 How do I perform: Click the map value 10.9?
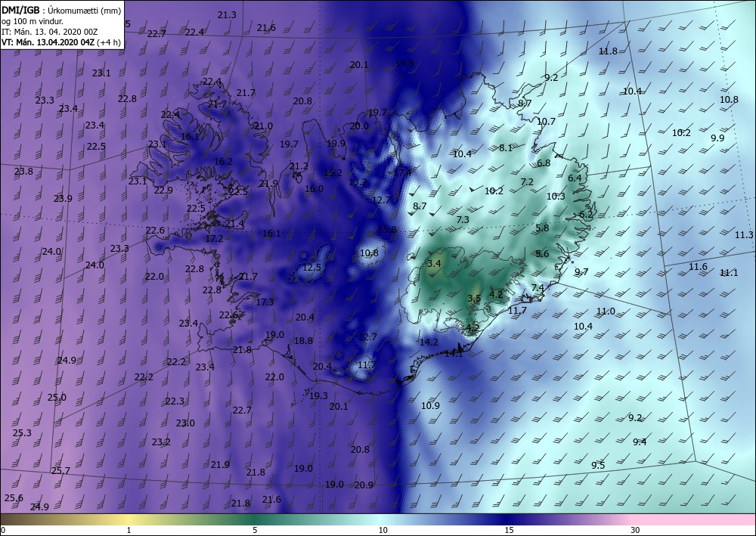[430, 406]
